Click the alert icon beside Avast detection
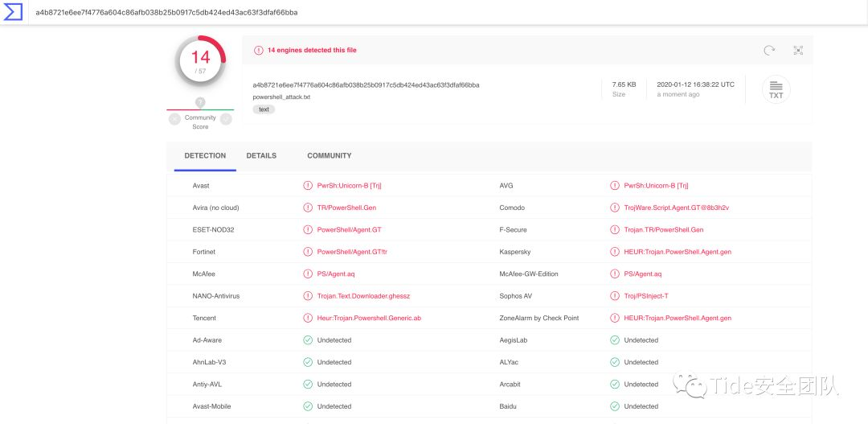The width and height of the screenshot is (868, 424). [x=308, y=186]
